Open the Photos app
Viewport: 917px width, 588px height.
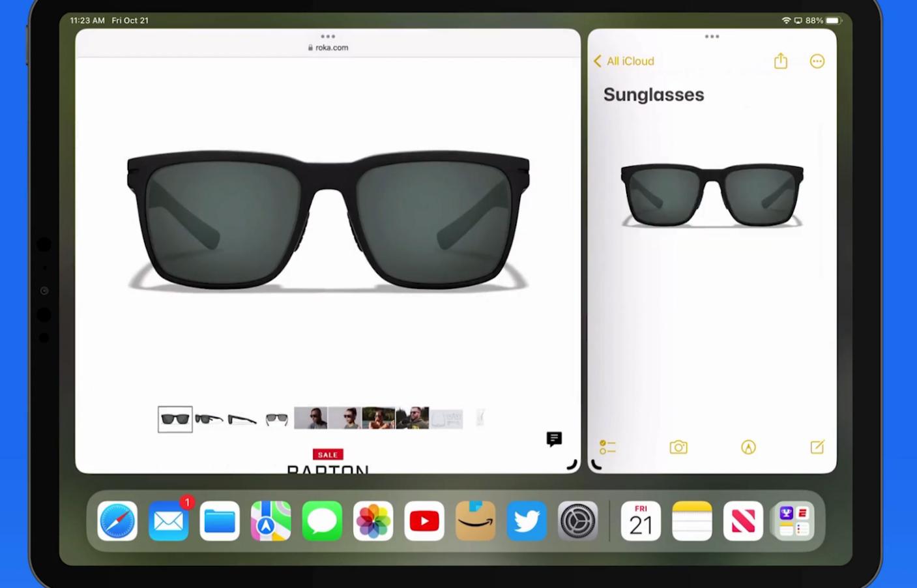tap(372, 520)
